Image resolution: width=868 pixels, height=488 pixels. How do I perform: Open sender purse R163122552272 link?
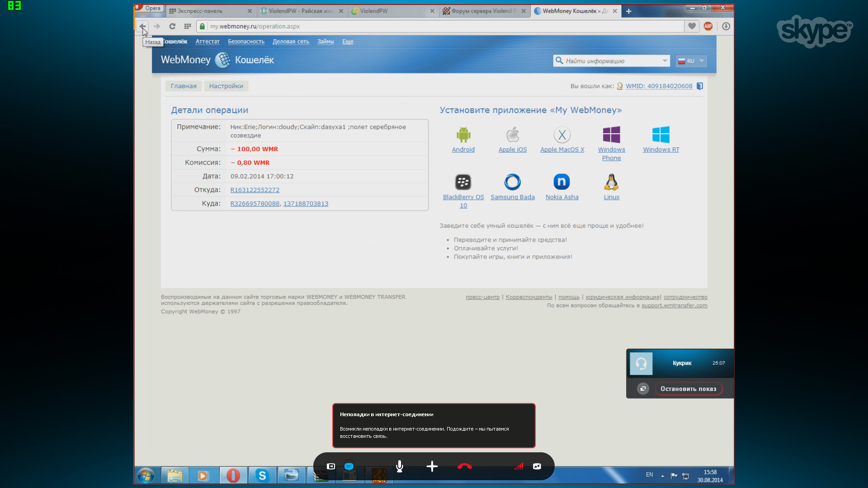coord(255,190)
